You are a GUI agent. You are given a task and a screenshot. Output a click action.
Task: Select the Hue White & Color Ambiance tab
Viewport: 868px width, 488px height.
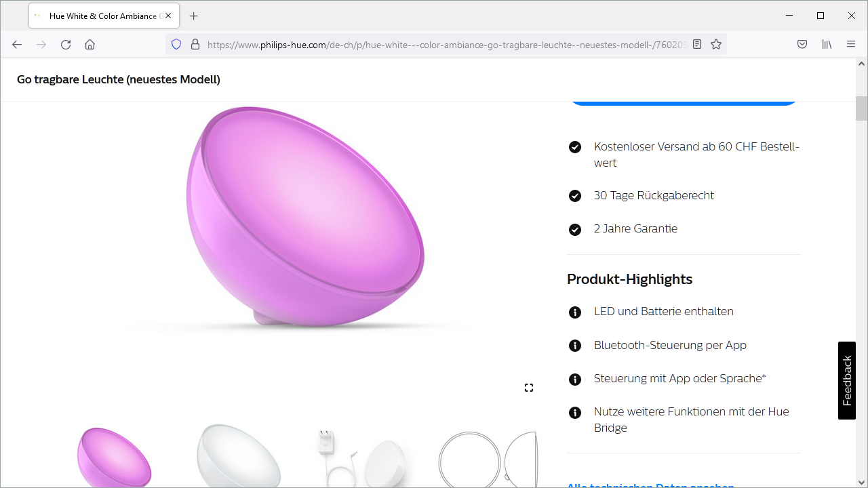104,16
